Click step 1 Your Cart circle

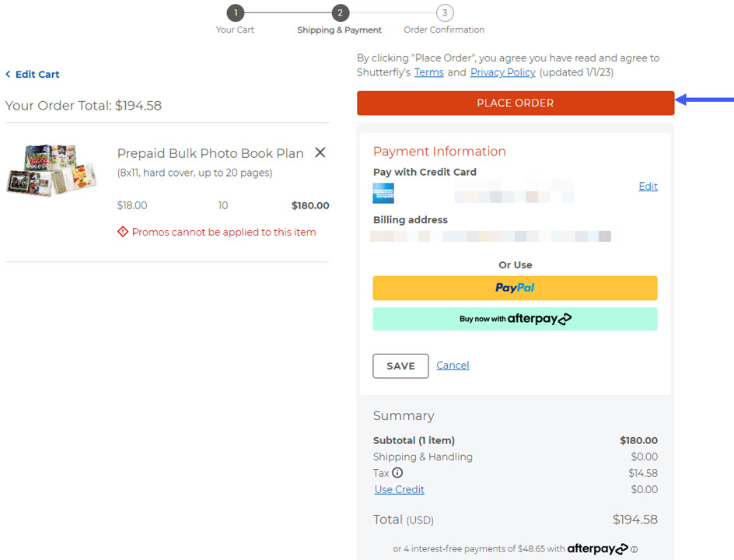235,13
